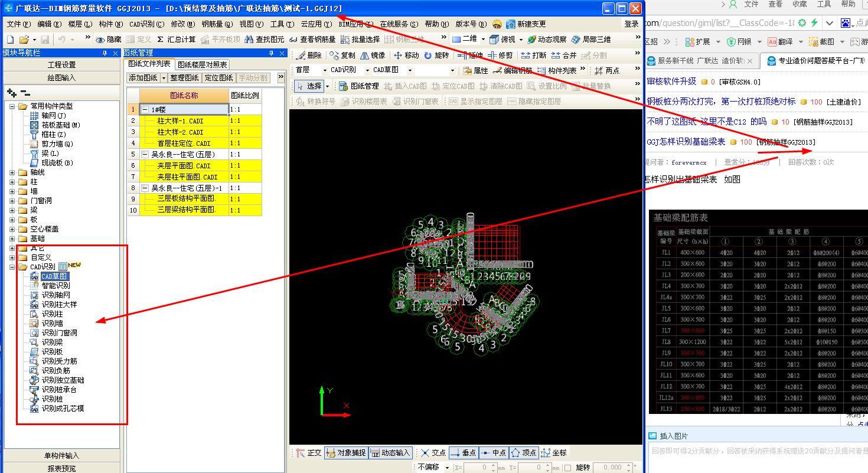Screen dimensions: 868x473
Task: Toggle 垂点 perpendicular snap
Action: point(463,453)
